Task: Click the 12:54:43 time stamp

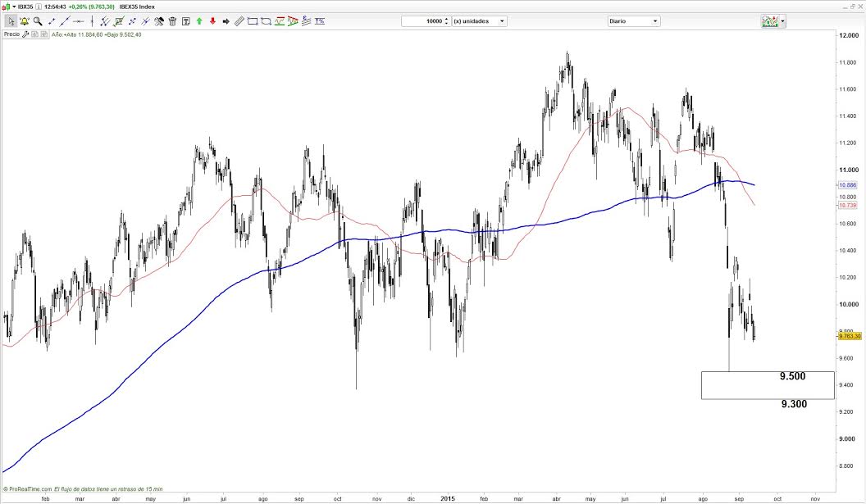Action: tap(55, 7)
